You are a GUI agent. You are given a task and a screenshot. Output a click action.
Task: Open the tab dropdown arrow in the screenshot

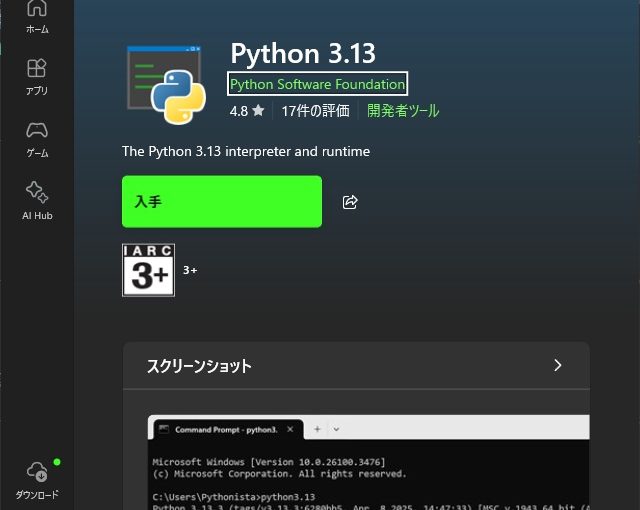pos(336,429)
